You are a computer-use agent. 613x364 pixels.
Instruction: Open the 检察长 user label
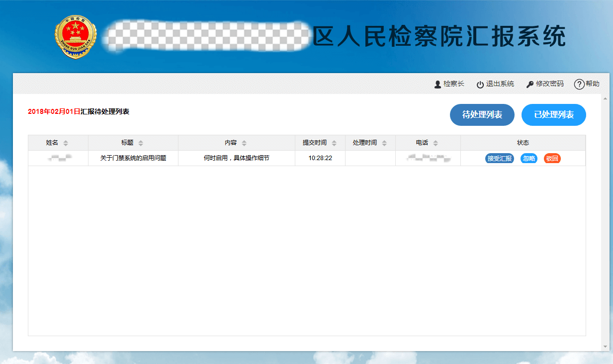[x=453, y=84]
